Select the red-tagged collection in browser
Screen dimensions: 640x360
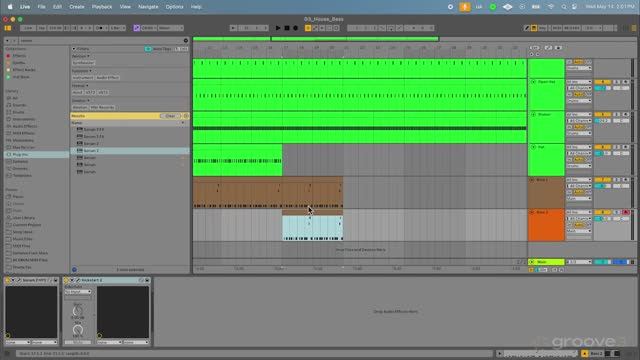(x=19, y=56)
